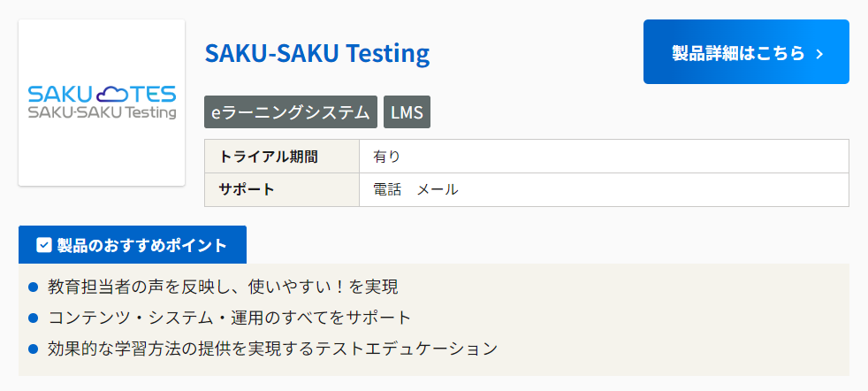The width and height of the screenshot is (868, 391).
Task: Click the メール support text
Action: pyautogui.click(x=438, y=189)
